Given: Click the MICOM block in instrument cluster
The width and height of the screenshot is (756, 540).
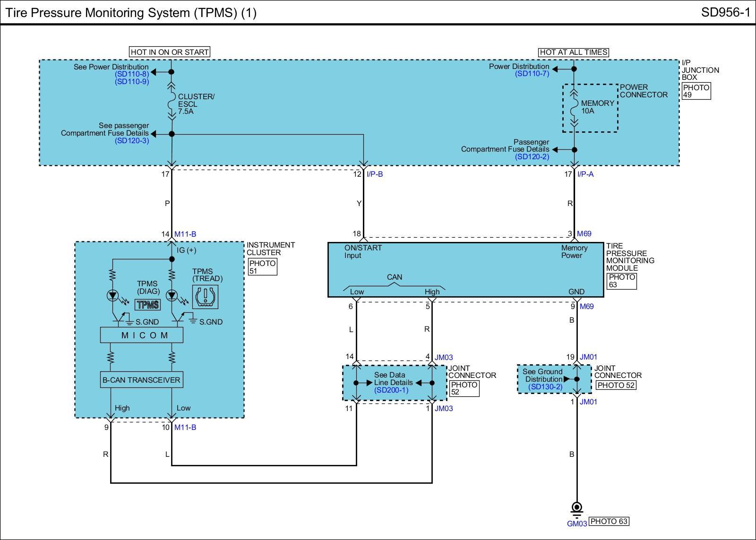Looking at the screenshot, I should coord(141,335).
